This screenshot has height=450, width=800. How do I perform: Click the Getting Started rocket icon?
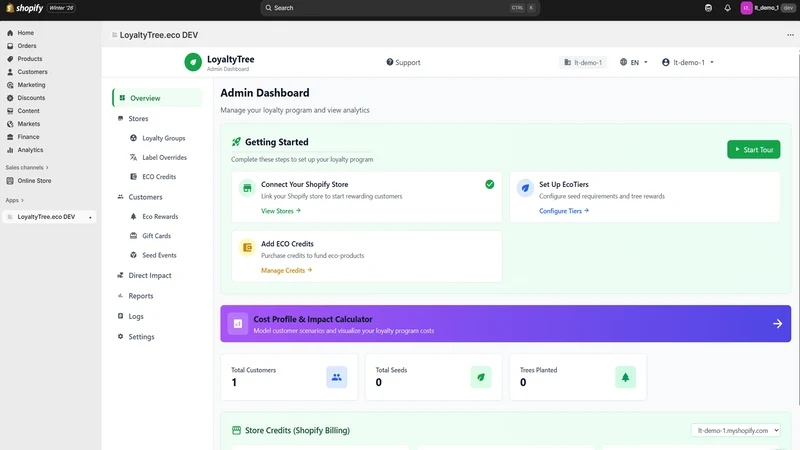[236, 142]
